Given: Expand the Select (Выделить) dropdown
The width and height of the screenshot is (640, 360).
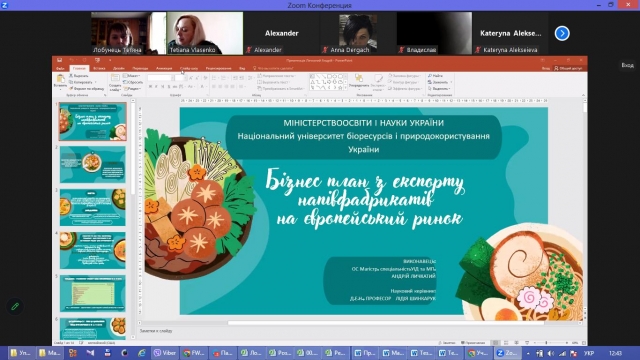Looking at the screenshot, I should coord(439,89).
